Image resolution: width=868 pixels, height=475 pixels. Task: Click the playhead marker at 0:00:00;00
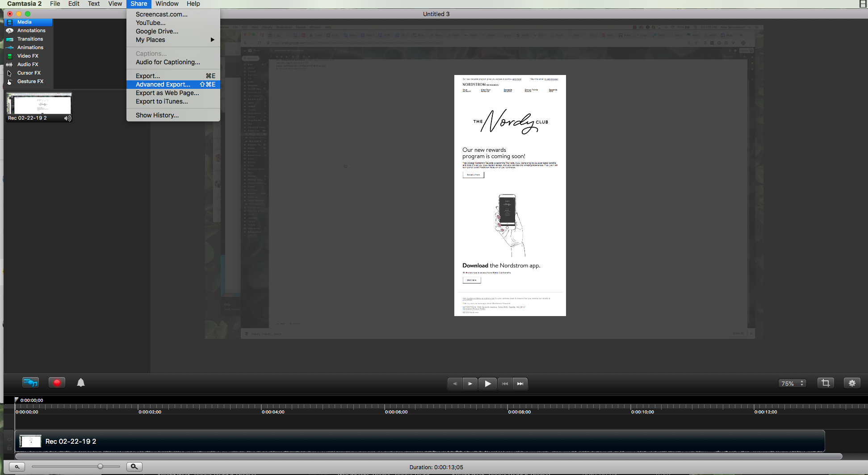click(x=17, y=400)
